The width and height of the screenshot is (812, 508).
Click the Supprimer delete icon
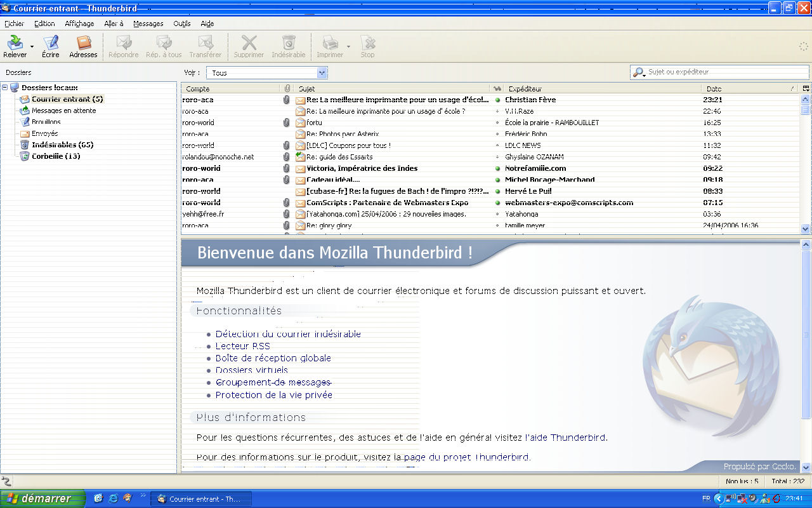[249, 43]
